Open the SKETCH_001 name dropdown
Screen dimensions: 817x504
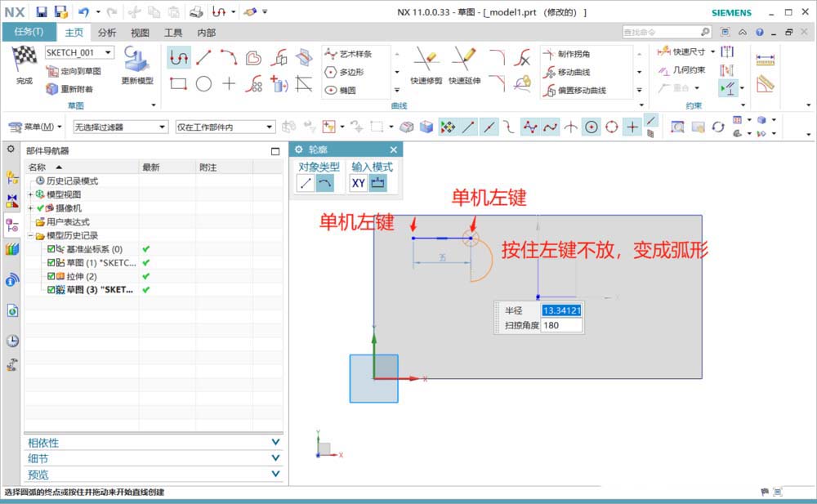(x=109, y=52)
